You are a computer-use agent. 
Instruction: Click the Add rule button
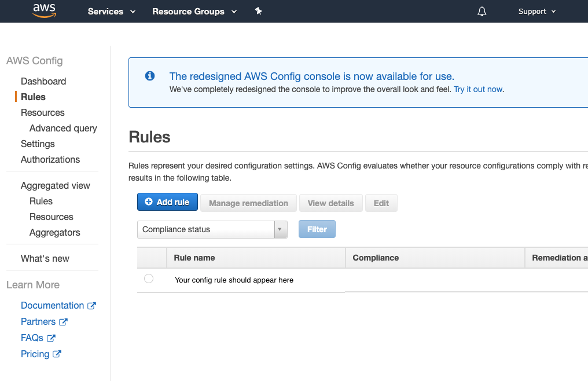tap(167, 202)
